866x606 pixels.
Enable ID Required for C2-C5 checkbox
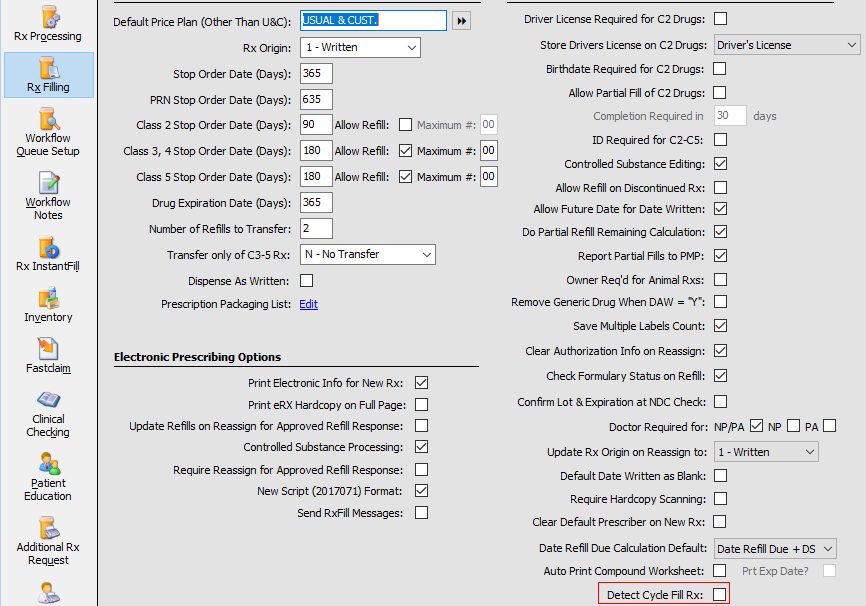[x=720, y=140]
